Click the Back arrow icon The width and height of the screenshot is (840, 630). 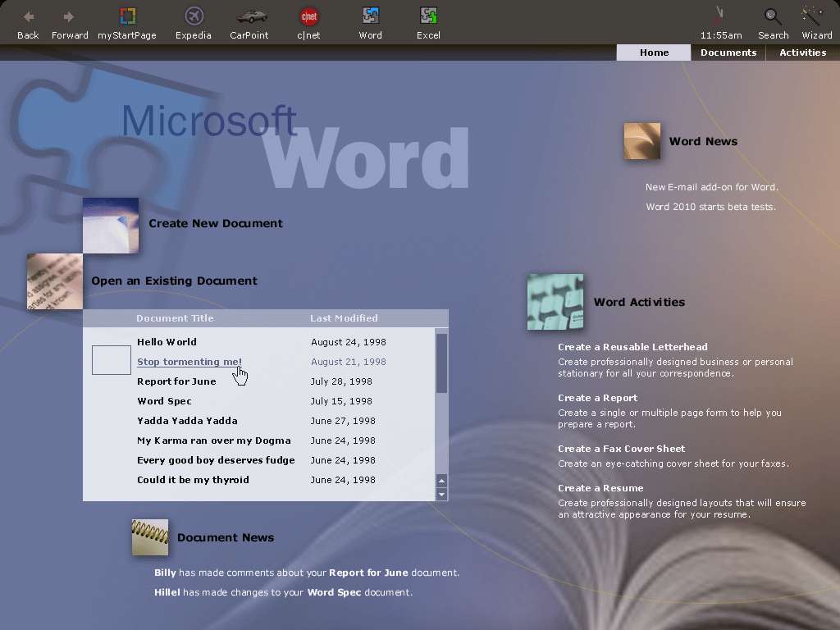[x=28, y=16]
